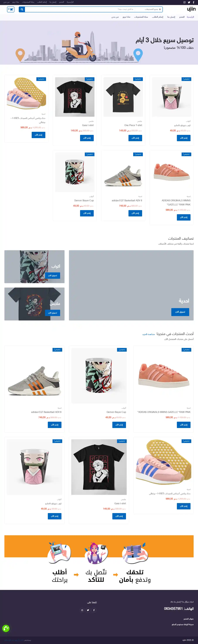Open the shopping cart icon
The image size is (198, 644).
point(11,9)
